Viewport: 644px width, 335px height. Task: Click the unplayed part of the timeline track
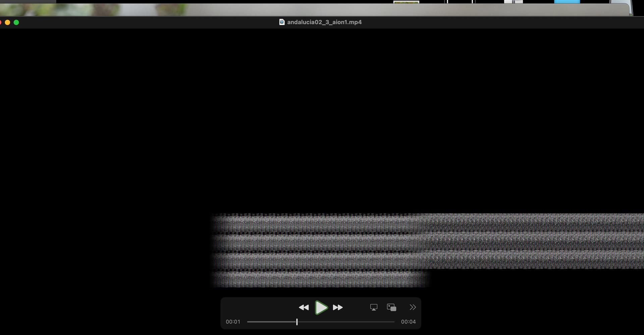[x=345, y=322]
